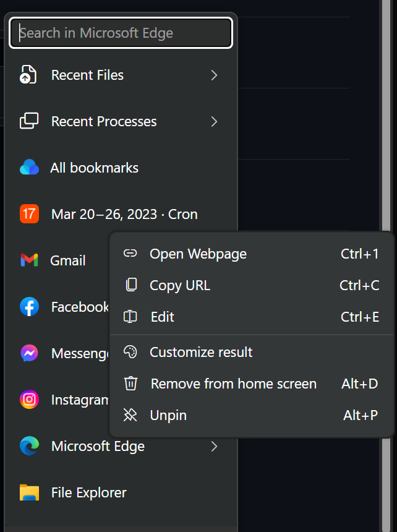Select the palette icon beside Customize result
This screenshot has width=397, height=532.
(130, 352)
